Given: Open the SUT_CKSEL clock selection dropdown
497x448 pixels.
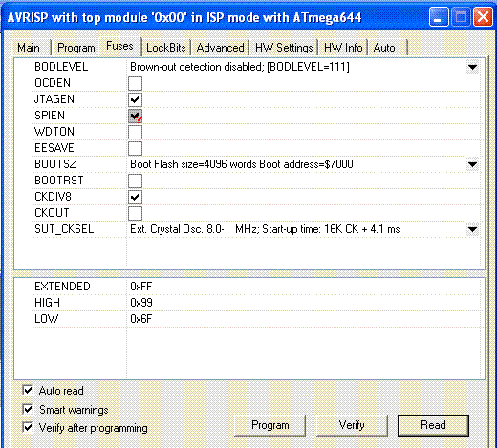Looking at the screenshot, I should point(472,229).
